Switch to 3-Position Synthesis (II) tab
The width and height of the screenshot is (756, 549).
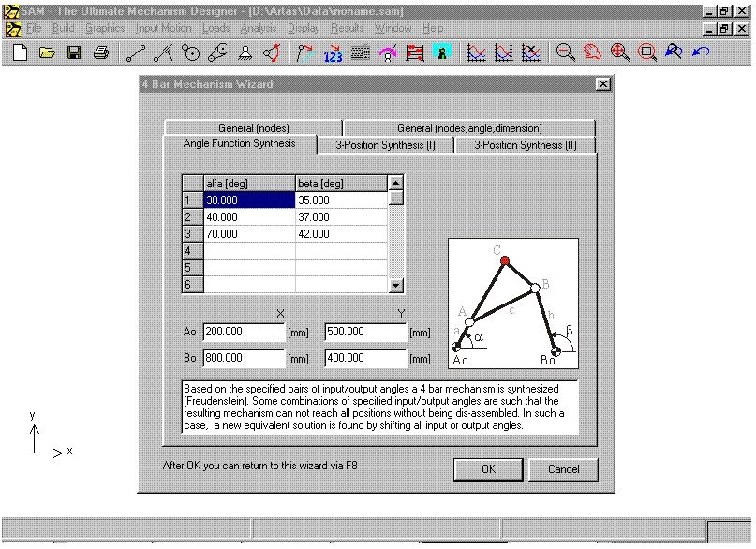(x=525, y=145)
